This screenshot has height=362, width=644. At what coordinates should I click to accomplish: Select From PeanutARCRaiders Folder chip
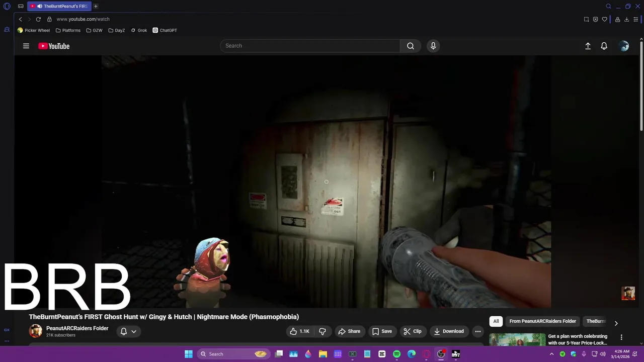[x=542, y=321]
